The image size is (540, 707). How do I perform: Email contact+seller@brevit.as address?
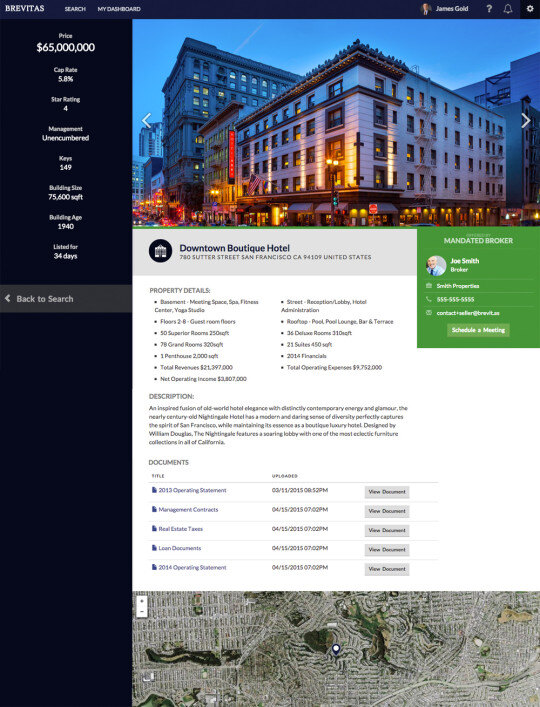tap(468, 313)
